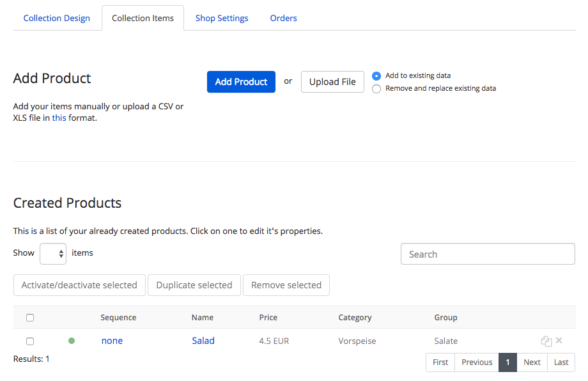Click Activate/deactivate selected button
The height and width of the screenshot is (381, 588).
79,285
